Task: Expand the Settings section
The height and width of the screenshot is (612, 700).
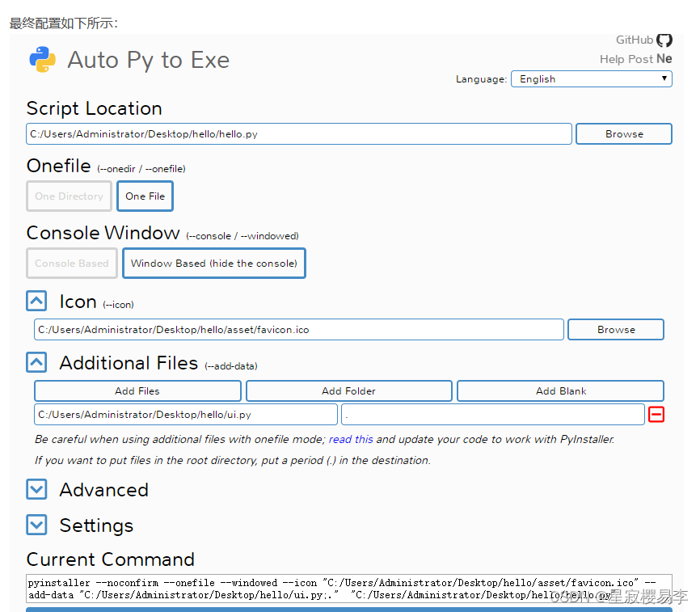Action: tap(36, 525)
